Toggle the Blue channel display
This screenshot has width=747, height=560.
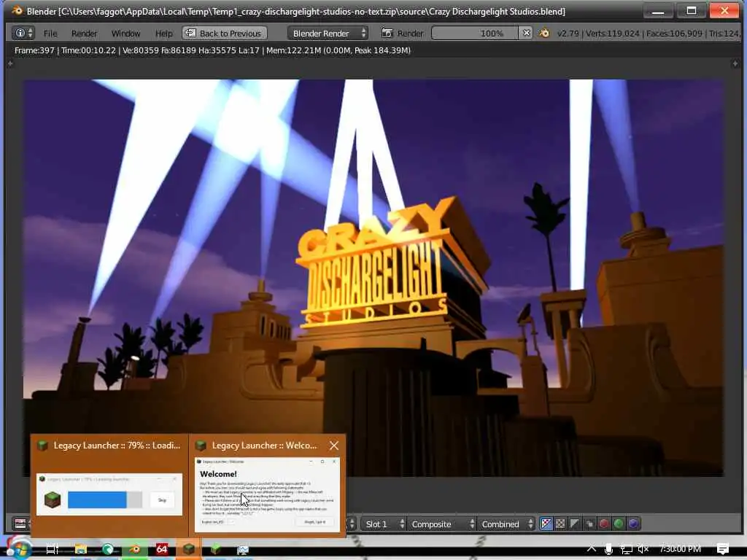[x=633, y=524]
